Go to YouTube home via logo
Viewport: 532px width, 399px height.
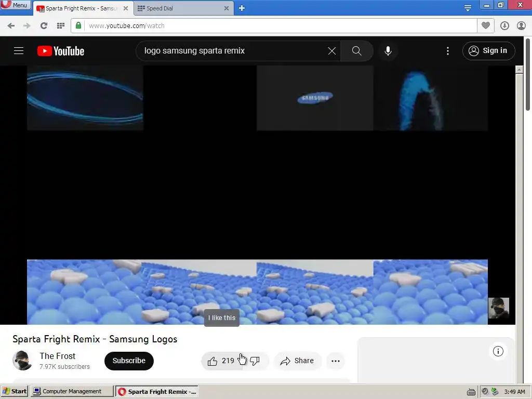pos(61,51)
